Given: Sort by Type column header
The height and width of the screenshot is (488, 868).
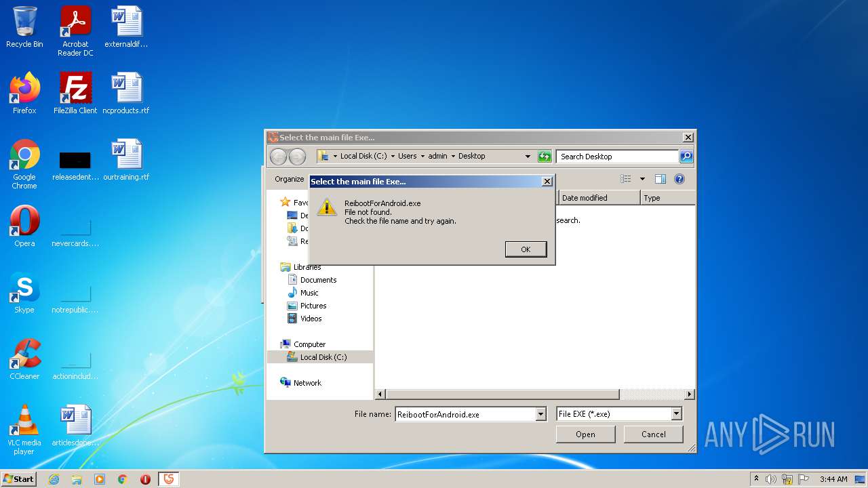Looking at the screenshot, I should click(x=668, y=198).
